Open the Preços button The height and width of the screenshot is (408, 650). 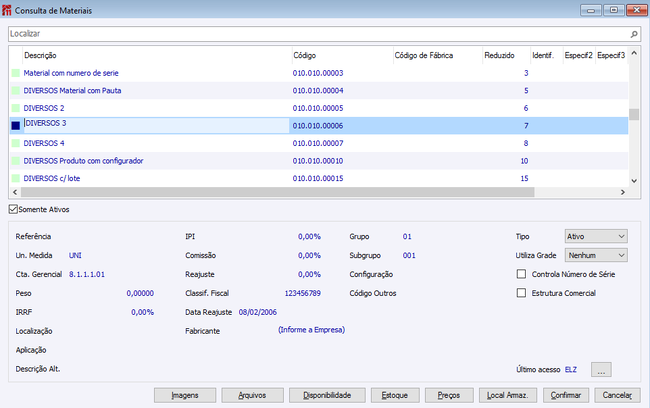tap(449, 395)
